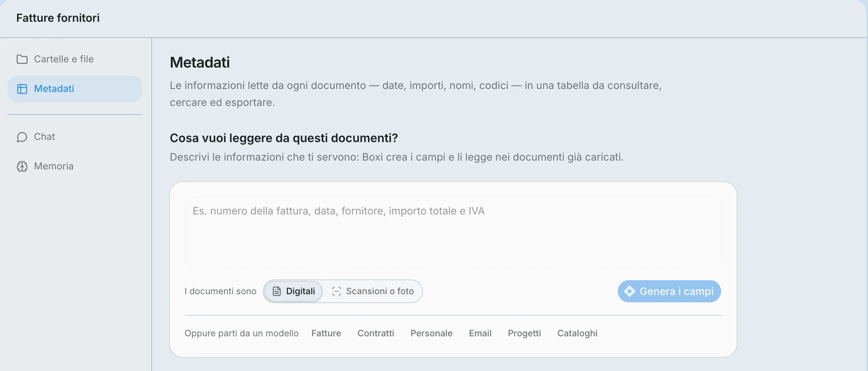The width and height of the screenshot is (868, 371).
Task: Choose the Email template
Action: tap(480, 333)
